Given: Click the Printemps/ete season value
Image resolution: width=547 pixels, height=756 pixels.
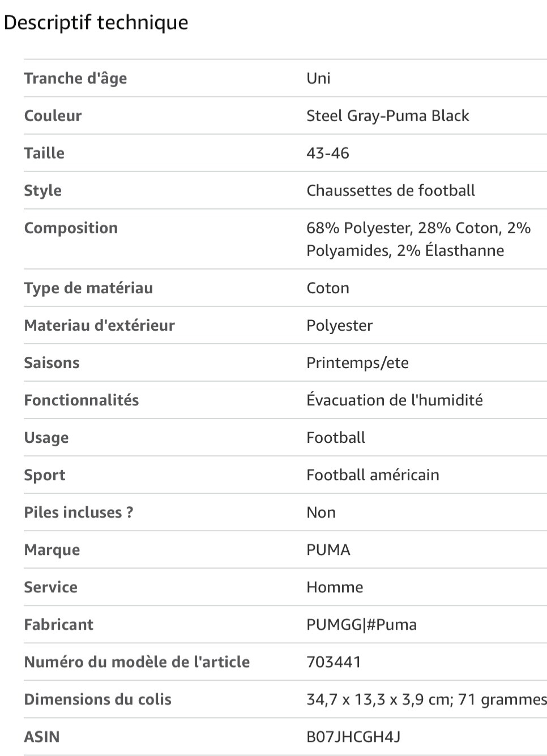Looking at the screenshot, I should point(357,362).
